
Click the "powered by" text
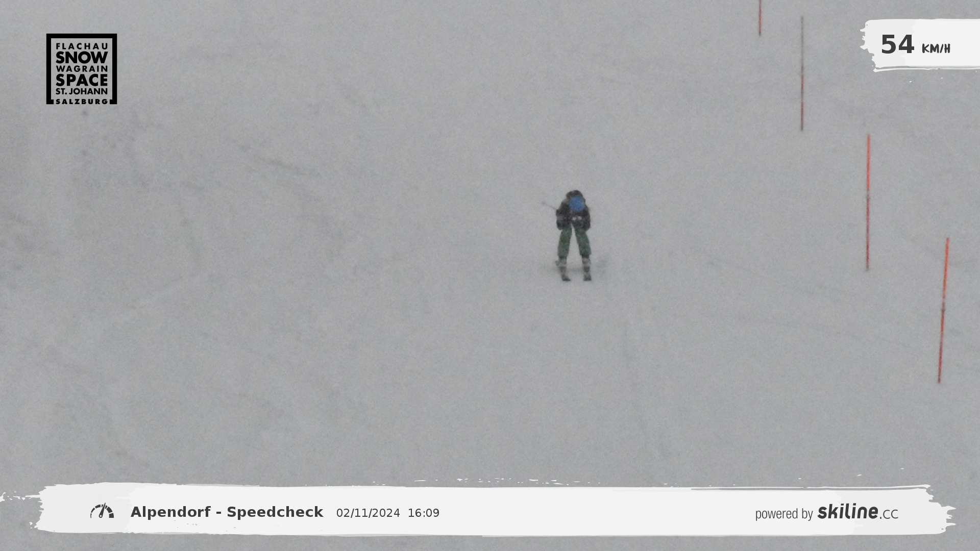(x=783, y=514)
